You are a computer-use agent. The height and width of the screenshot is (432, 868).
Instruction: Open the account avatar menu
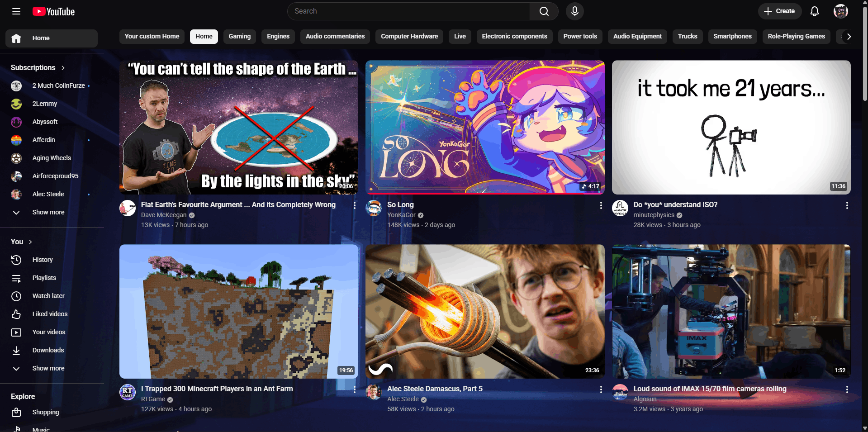840,11
